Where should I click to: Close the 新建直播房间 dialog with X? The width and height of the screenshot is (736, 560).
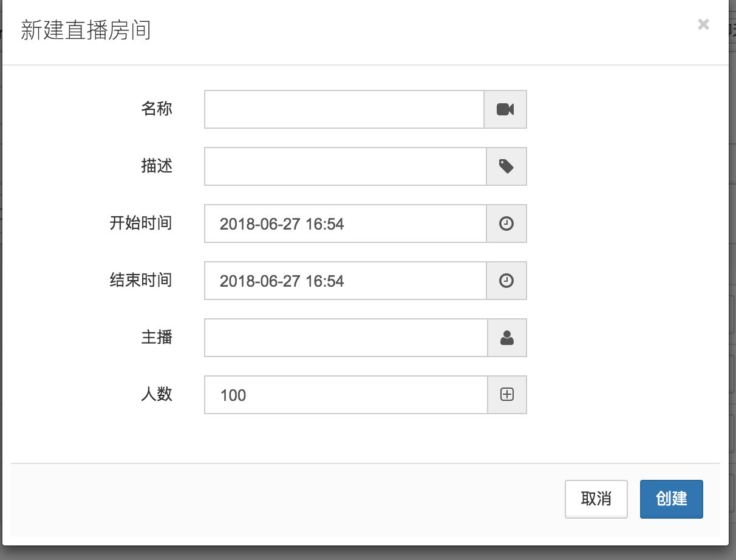click(703, 24)
